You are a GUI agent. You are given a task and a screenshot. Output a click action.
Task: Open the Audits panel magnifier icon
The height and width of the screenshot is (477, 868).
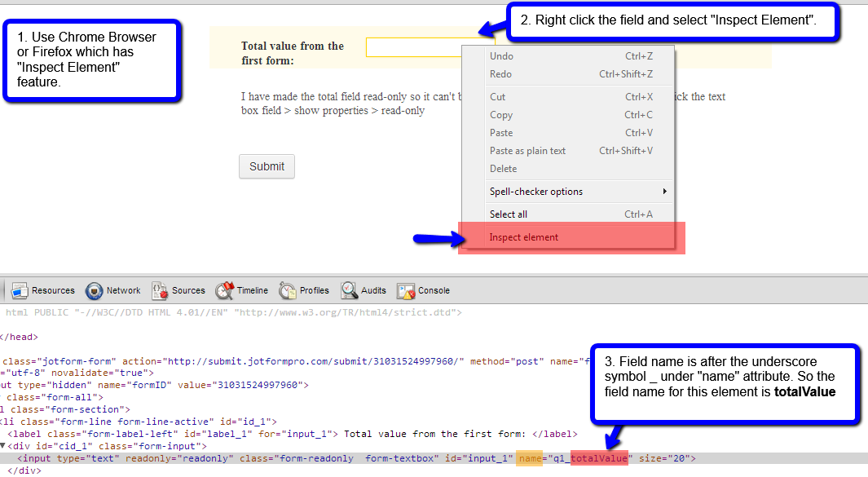tap(350, 291)
